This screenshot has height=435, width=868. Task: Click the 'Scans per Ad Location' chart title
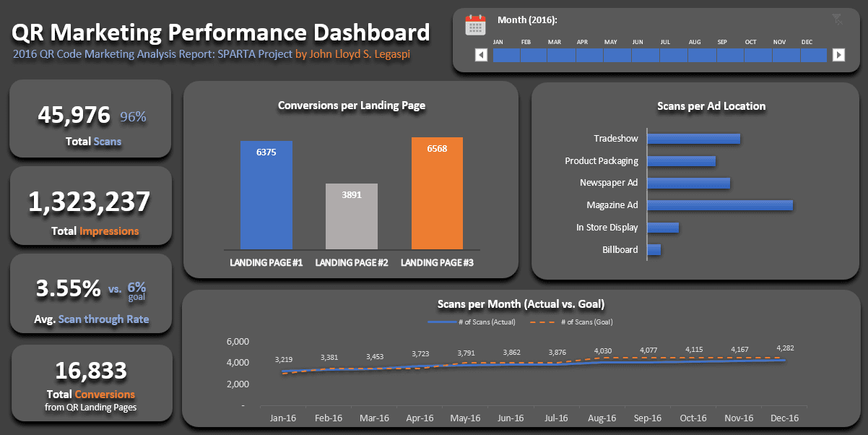(711, 106)
